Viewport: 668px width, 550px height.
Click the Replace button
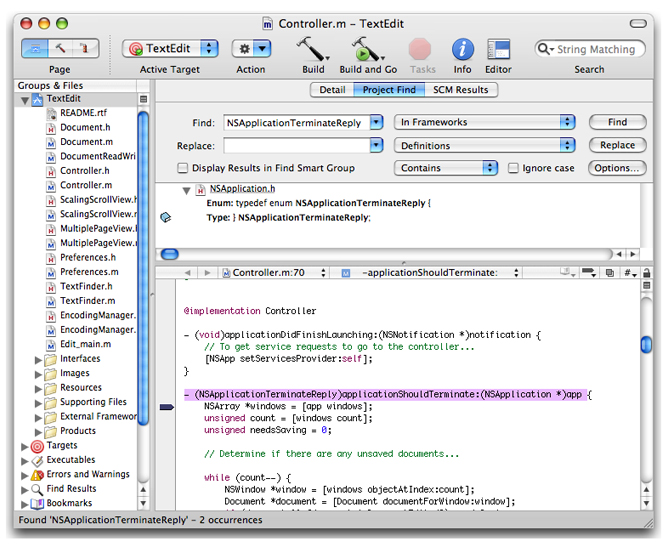pos(617,145)
